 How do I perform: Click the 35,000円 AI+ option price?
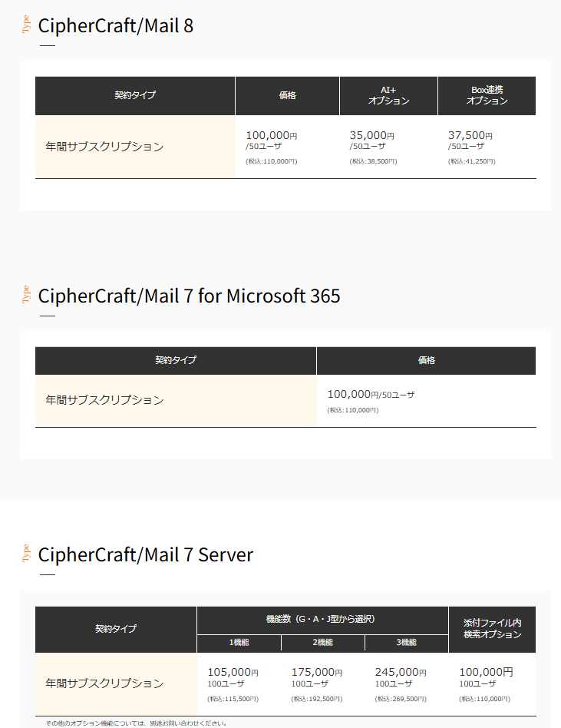click(x=371, y=136)
